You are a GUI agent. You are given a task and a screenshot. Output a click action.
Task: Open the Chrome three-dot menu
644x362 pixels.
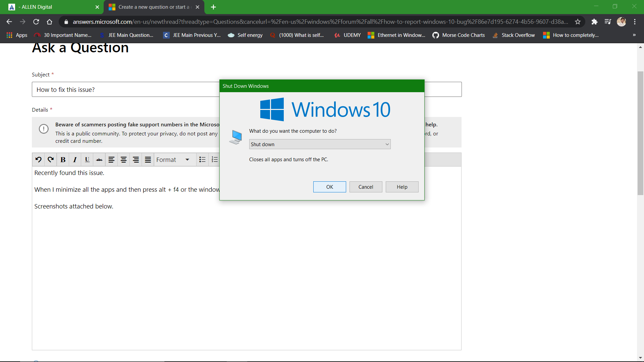[635, 22]
